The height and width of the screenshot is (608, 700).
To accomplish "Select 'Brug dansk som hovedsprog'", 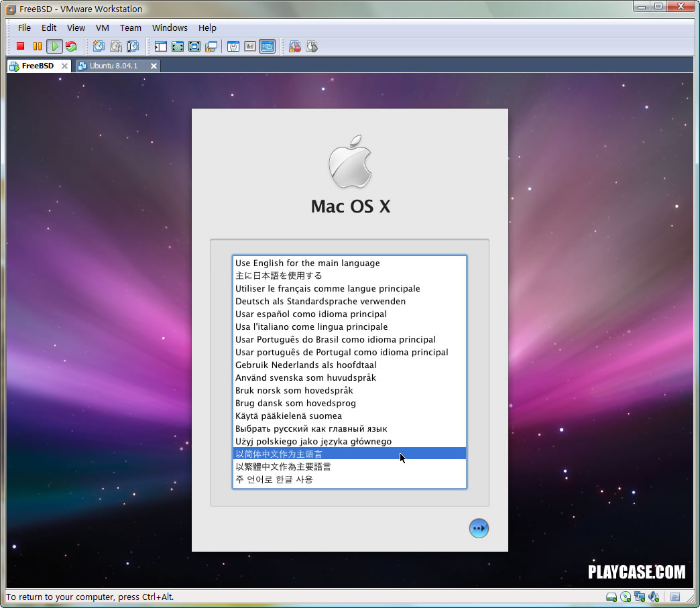I will (x=349, y=403).
